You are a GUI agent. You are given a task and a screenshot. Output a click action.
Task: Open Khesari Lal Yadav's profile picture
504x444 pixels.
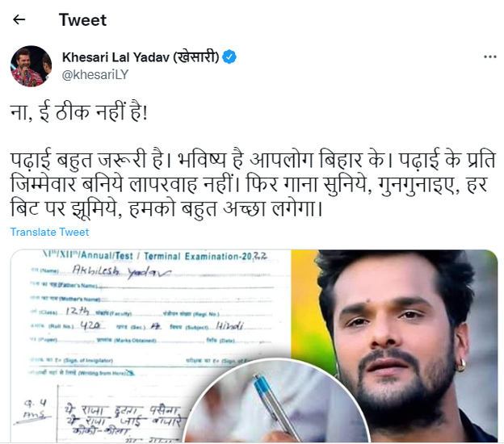[x=31, y=66]
